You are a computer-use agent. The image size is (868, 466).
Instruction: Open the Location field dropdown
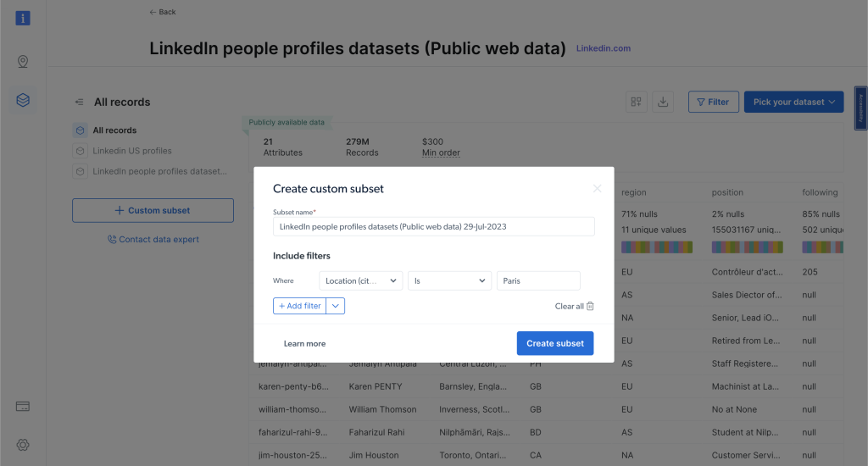pyautogui.click(x=360, y=280)
